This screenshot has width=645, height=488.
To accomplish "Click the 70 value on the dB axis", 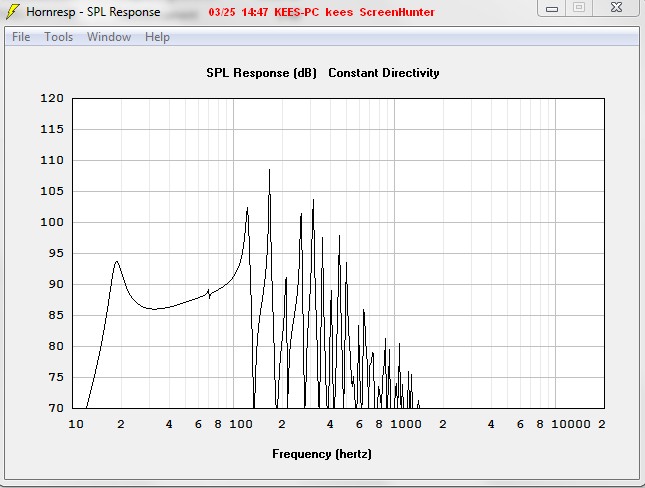I will (56, 408).
